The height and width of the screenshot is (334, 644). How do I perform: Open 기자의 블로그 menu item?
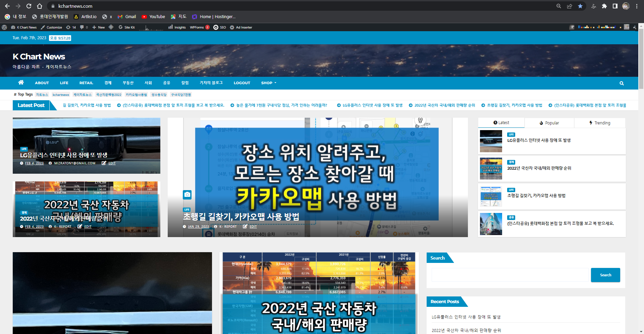coord(211,83)
